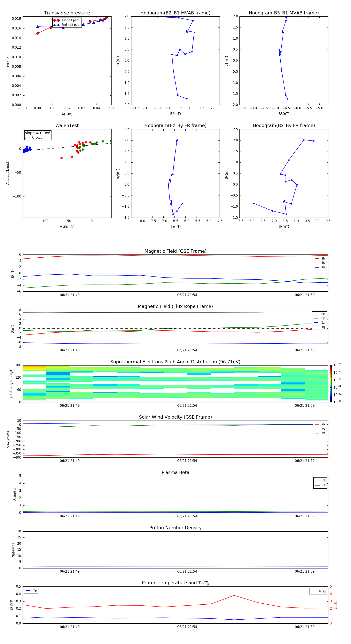Click the Bx' legend entry in Flux Rope plot
This screenshot has height=644, width=351.
click(x=320, y=314)
